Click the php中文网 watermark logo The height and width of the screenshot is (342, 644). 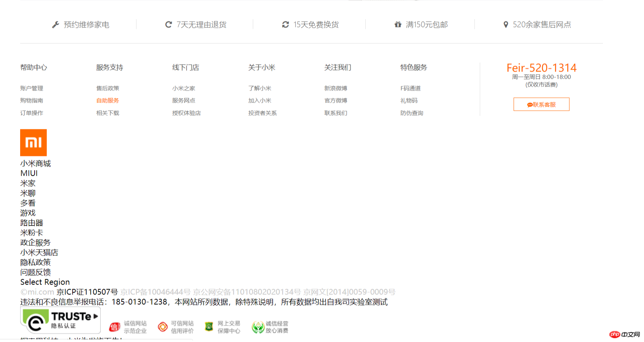point(625,334)
